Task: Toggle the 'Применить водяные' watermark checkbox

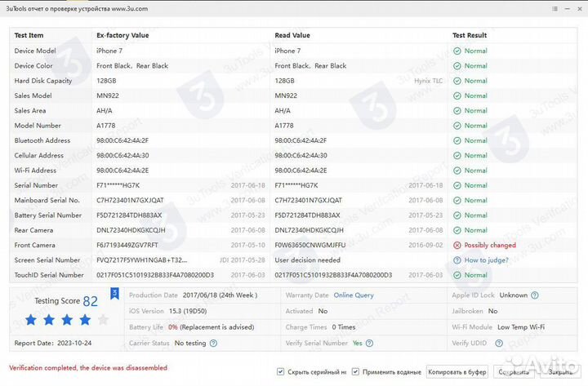Action: pyautogui.click(x=355, y=371)
